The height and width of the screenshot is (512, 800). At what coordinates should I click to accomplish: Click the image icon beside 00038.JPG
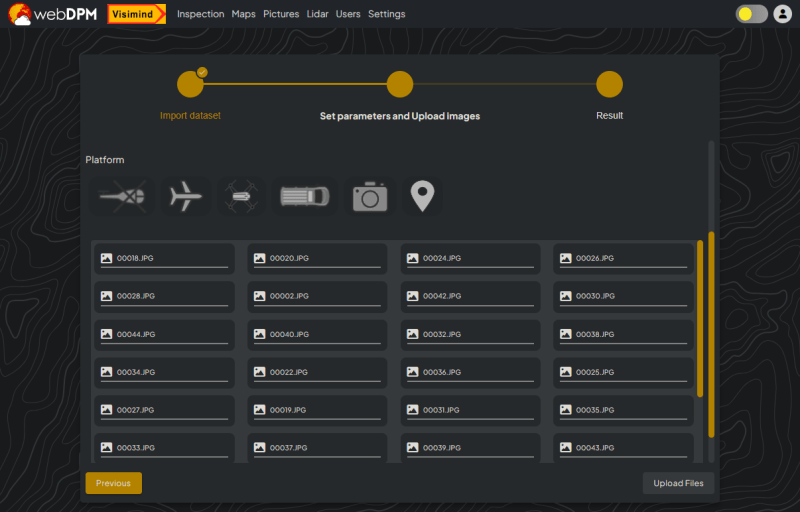click(565, 334)
